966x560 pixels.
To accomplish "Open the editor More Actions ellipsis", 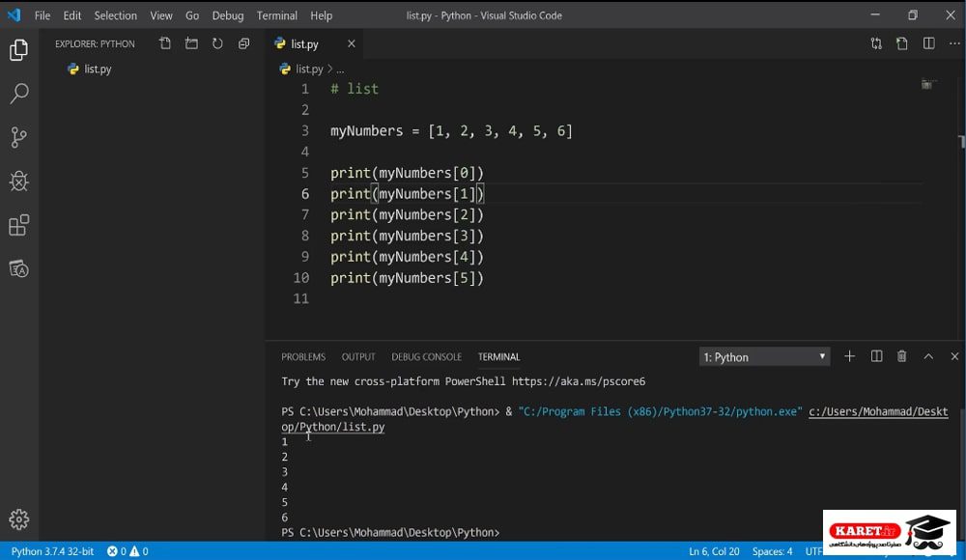I will (x=954, y=43).
